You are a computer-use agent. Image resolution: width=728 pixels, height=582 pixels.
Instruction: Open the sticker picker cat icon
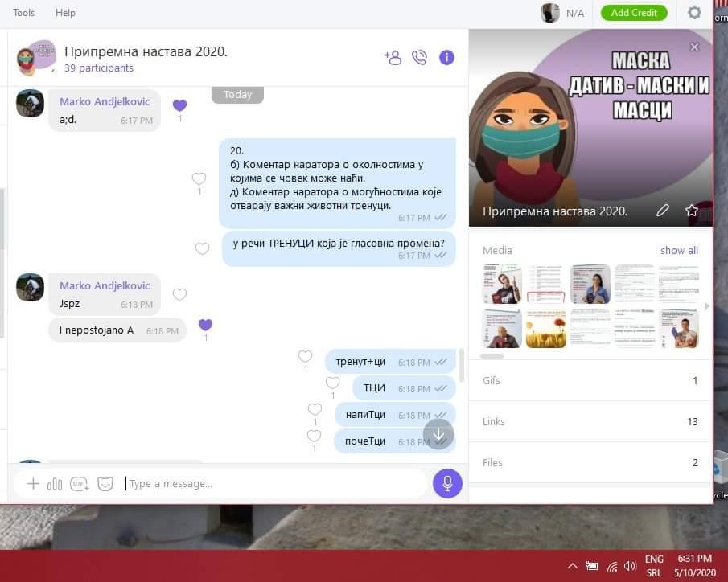click(105, 484)
